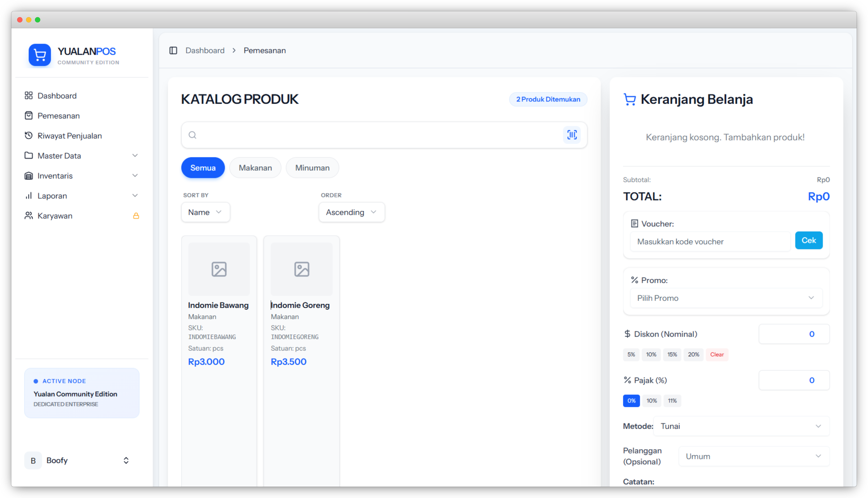Apply the 10% discount preset
This screenshot has height=498, width=868.
pos(651,354)
